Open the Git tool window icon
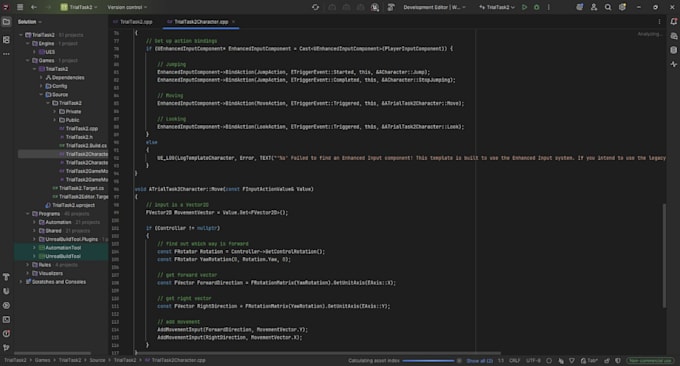The height and width of the screenshot is (366, 680). (6, 348)
